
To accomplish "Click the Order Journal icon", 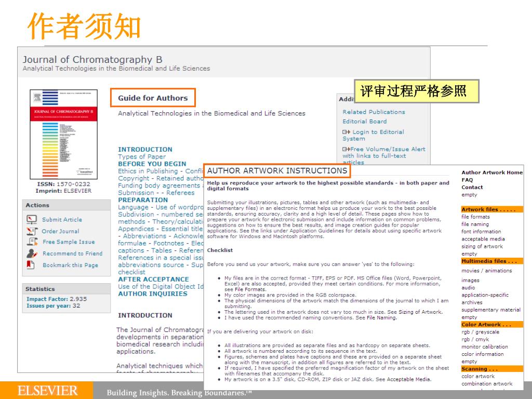I will 32,231.
